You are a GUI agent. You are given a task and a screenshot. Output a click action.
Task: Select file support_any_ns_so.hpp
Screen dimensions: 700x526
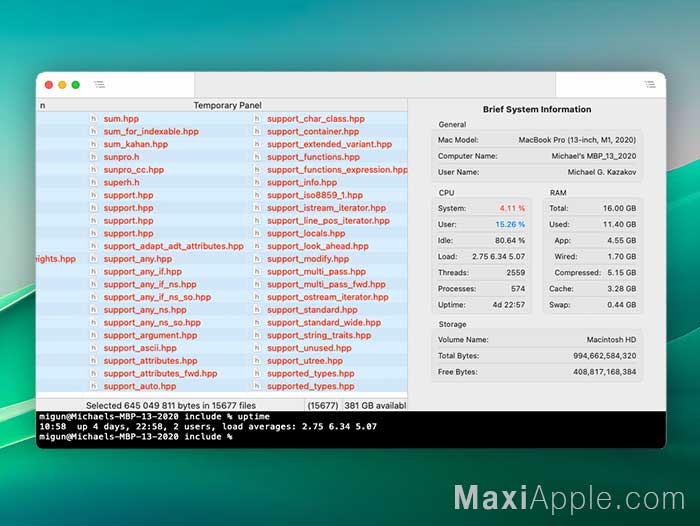(x=152, y=322)
